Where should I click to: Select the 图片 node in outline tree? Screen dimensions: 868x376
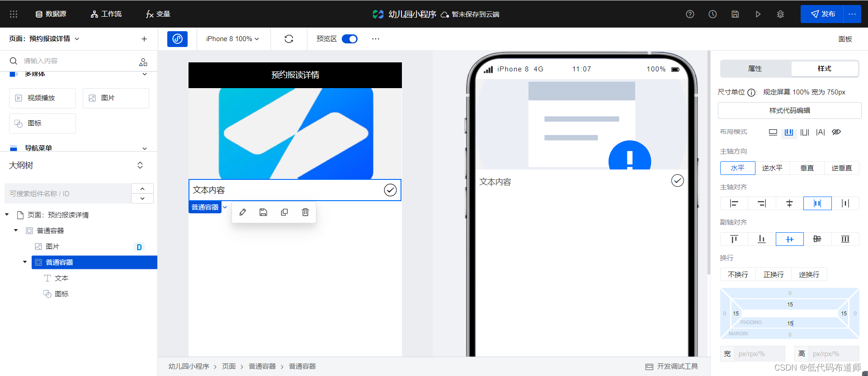tap(52, 246)
